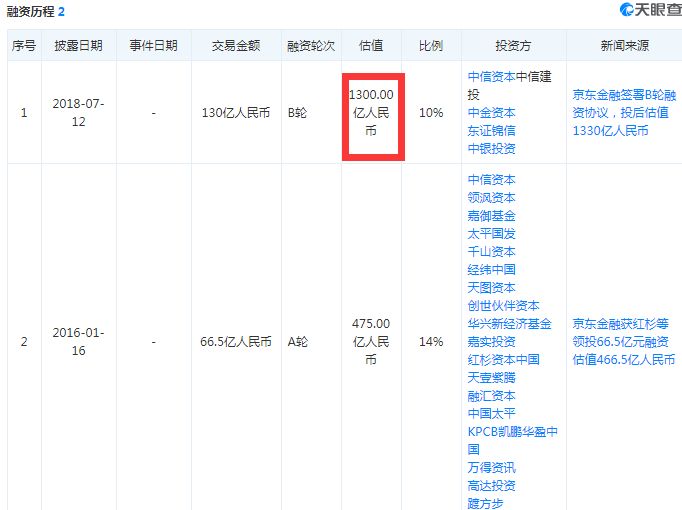
Task: Open 京东金融签署B轮融资协议 news link
Action: point(624,113)
